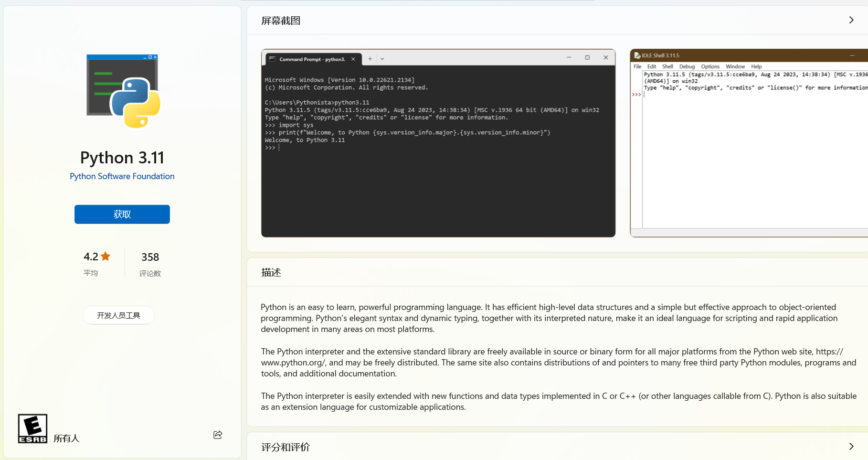Click the paragraph about extending with C or C++
Screen dimensions: 868x460
[559, 401]
